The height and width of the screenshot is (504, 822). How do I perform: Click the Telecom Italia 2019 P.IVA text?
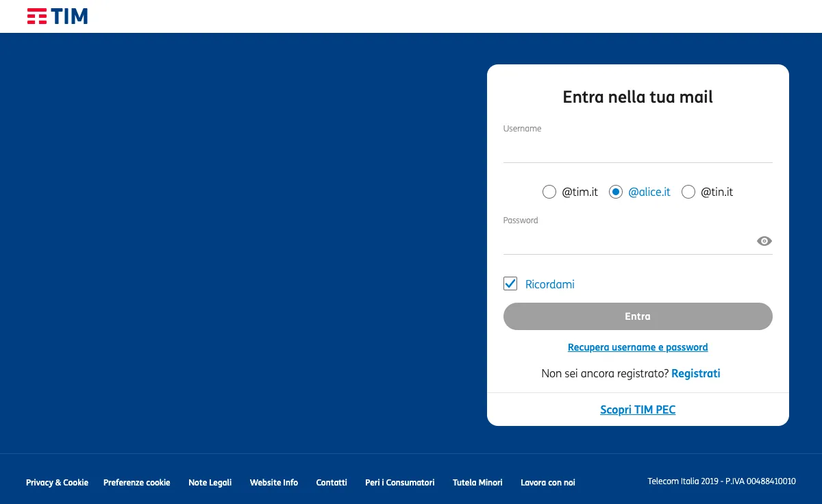point(722,481)
